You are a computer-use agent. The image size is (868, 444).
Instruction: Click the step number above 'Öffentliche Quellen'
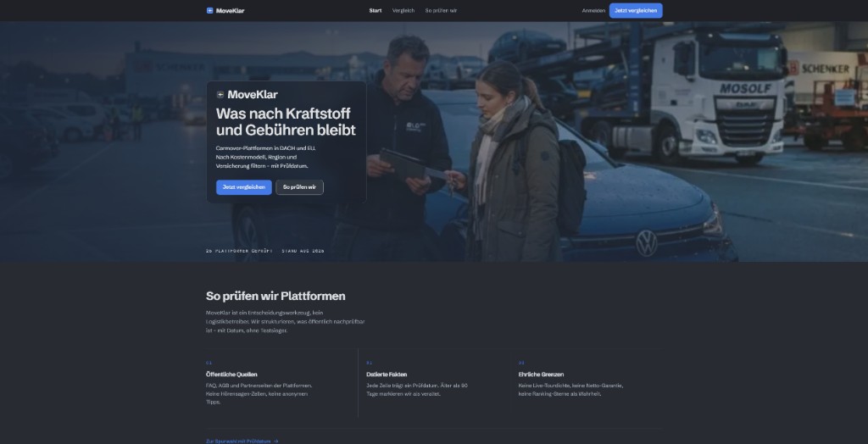coord(209,364)
